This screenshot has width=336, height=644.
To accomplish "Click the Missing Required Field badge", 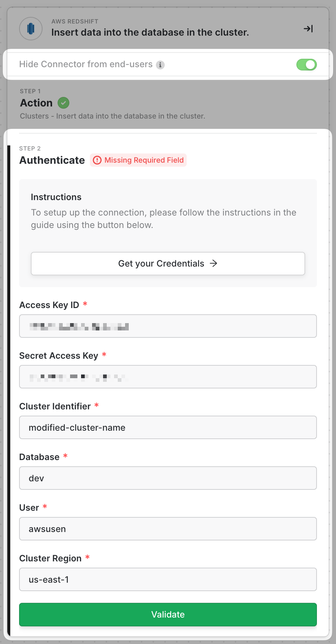I will 144,160.
